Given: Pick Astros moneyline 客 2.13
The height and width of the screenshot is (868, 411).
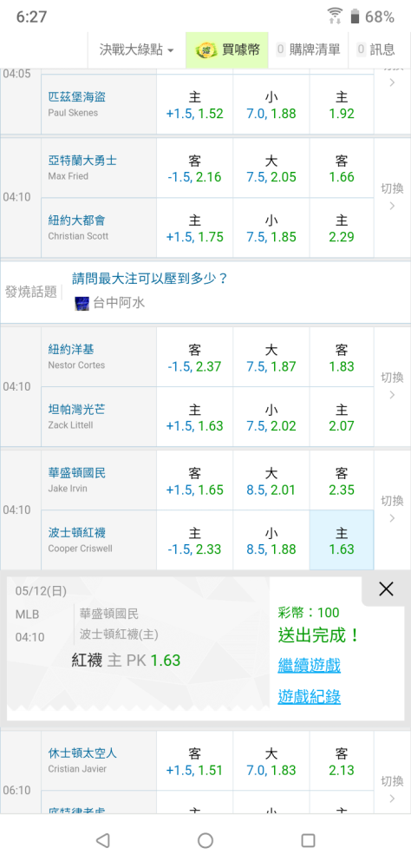Looking at the screenshot, I should click(342, 761).
